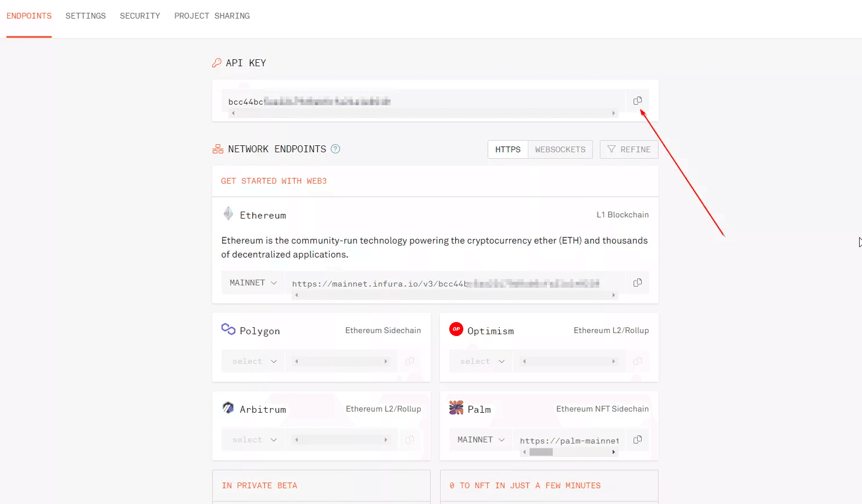Click the Palm logo icon

[456, 408]
